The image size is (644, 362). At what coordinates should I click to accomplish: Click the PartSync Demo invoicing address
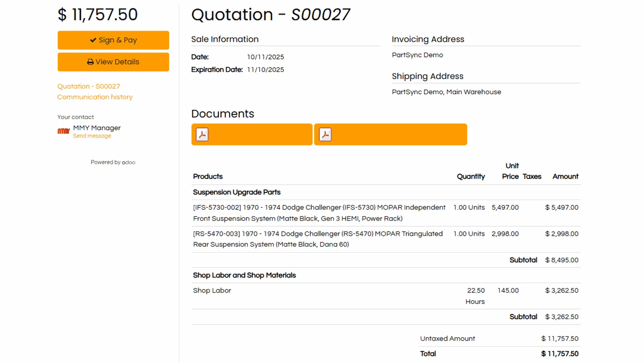(x=417, y=55)
